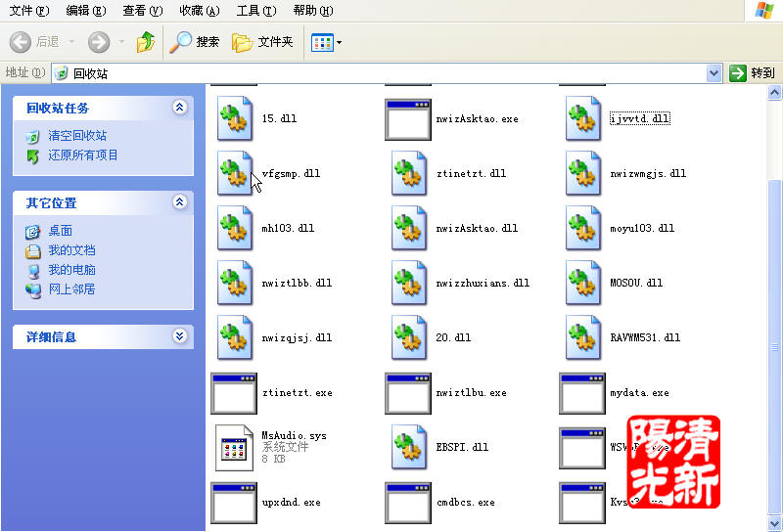This screenshot has height=532, width=783.
Task: Select the MsAudio.sys system file icon
Action: pyautogui.click(x=234, y=448)
